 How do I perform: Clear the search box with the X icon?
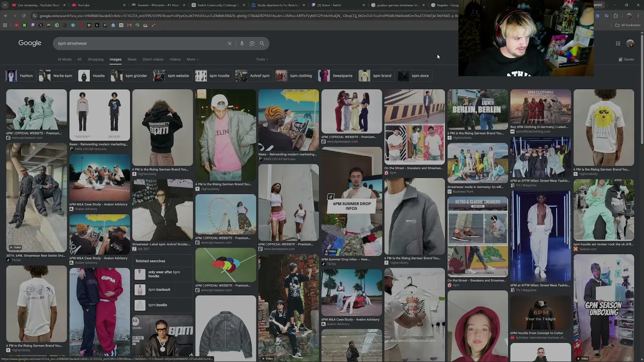pos(229,43)
